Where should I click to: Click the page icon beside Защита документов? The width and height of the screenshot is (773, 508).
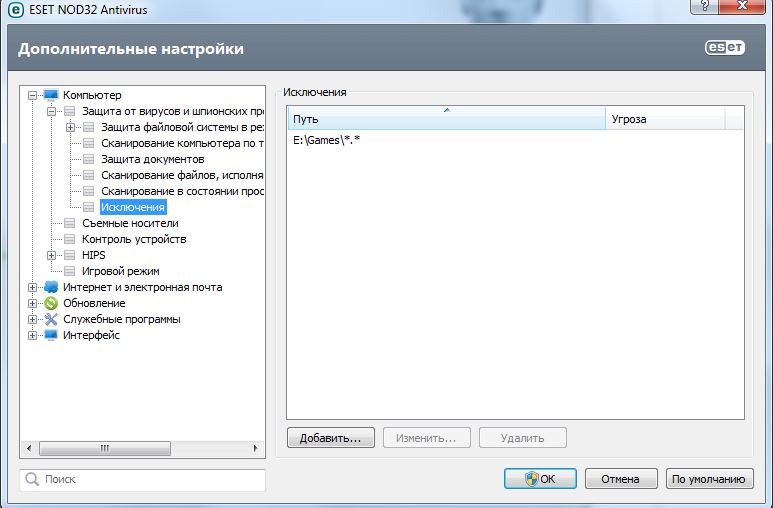89,159
